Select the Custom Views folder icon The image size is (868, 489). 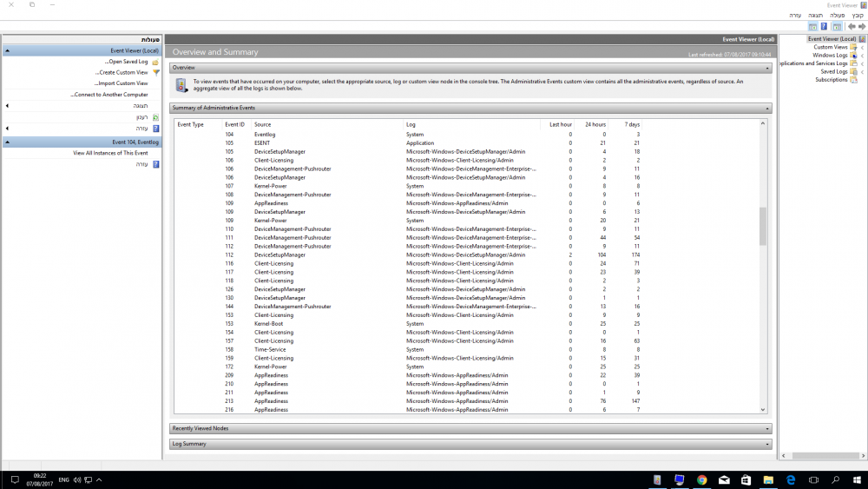853,47
